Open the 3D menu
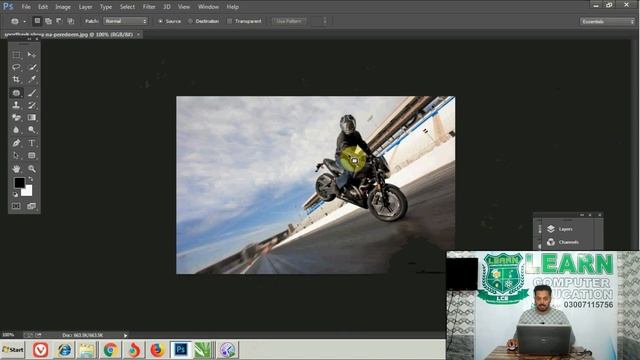This screenshot has height=360, width=640. [x=167, y=7]
